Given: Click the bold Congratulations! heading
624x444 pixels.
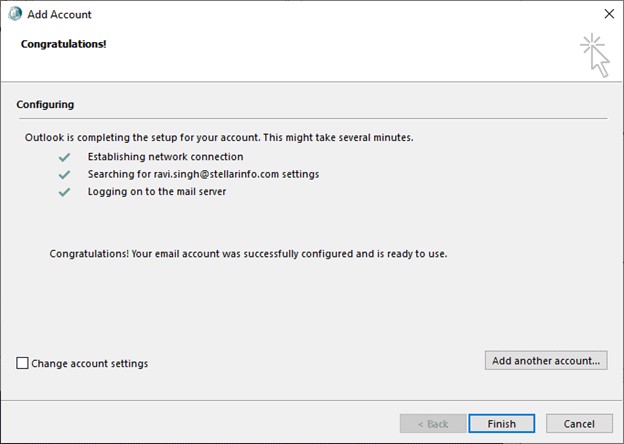Looking at the screenshot, I should pyautogui.click(x=64, y=44).
